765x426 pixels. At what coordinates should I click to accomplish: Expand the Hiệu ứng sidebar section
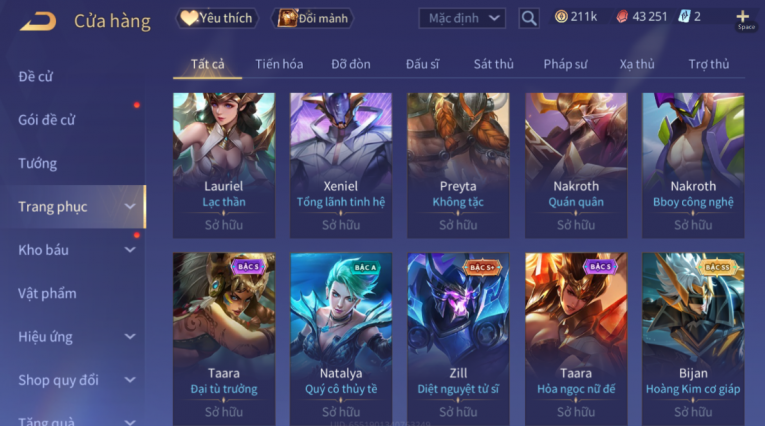coord(130,337)
